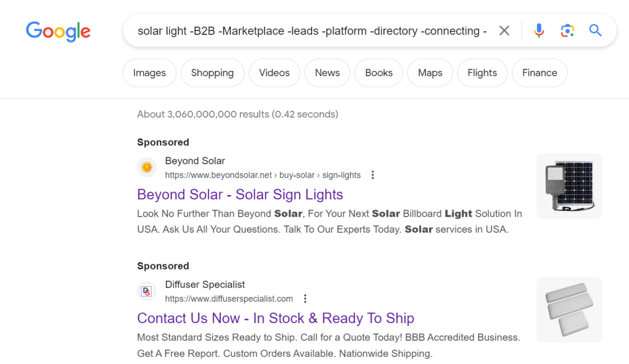The width and height of the screenshot is (629, 364).
Task: Click the Diffuser Specialist favicon
Action: pyautogui.click(x=147, y=291)
